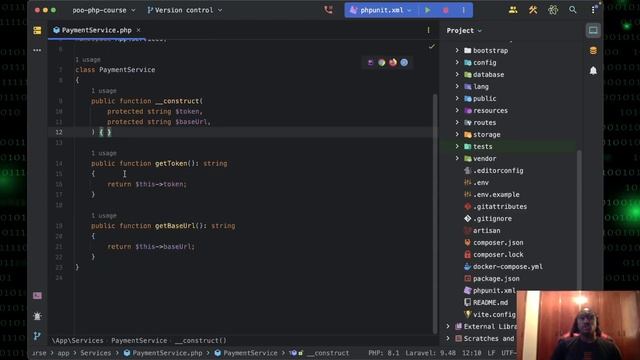Viewport: 640px width, 360px height.
Task: Open the Project view dropdown in panel header
Action: 464,31
